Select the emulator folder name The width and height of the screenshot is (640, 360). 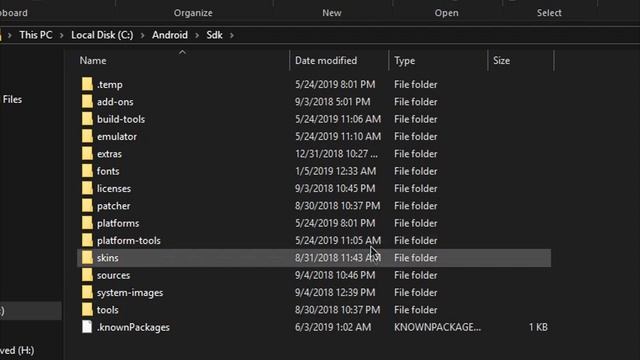(x=117, y=137)
